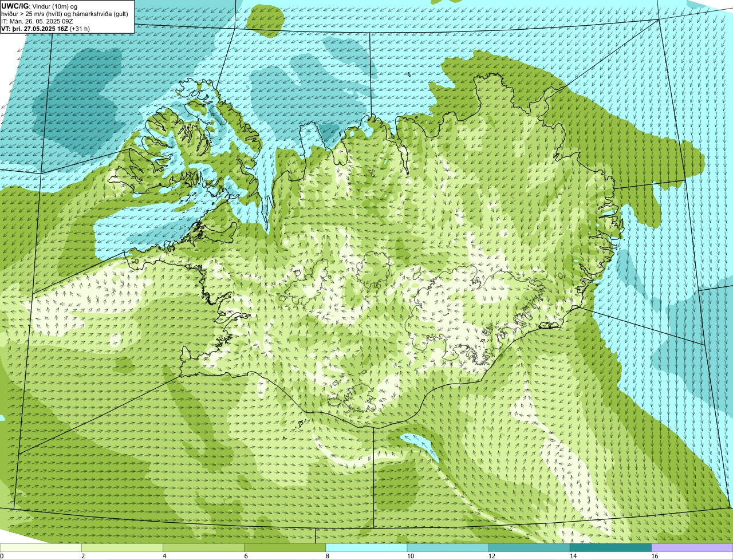Click the '16' label on the wind scale
733x560 pixels.
(x=654, y=556)
